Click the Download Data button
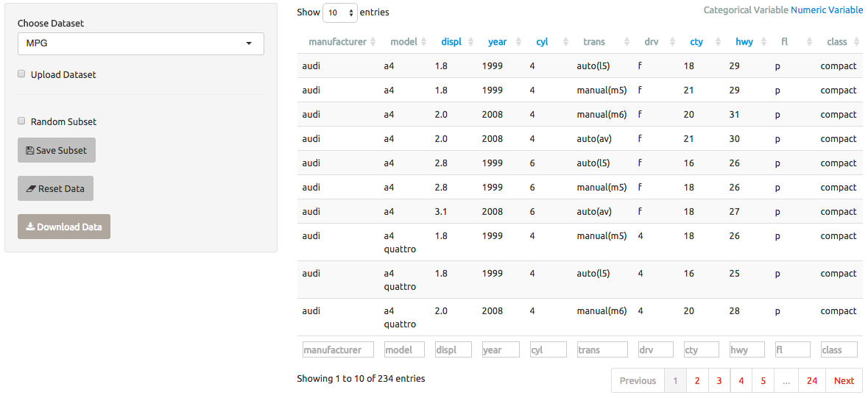Screen dimensions: 868x398 click(x=63, y=227)
